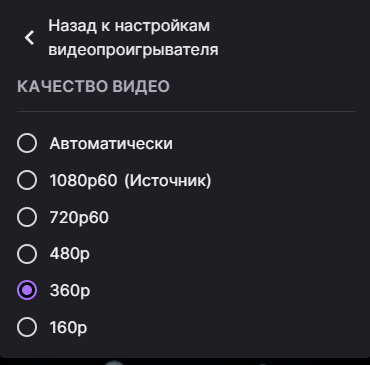This screenshot has width=370, height=365.
Task: Choose the "360p" quality label
Action: click(x=70, y=291)
